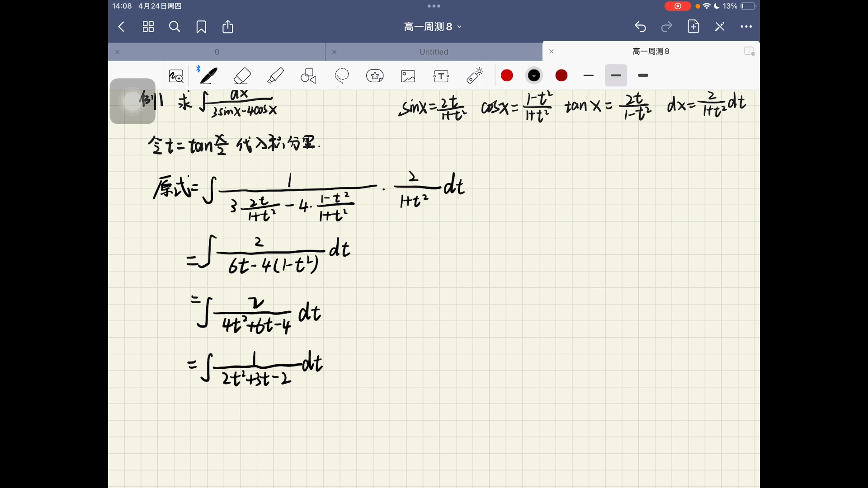The height and width of the screenshot is (488, 868).
Task: Open the three-dot more options menu
Action: tap(746, 27)
